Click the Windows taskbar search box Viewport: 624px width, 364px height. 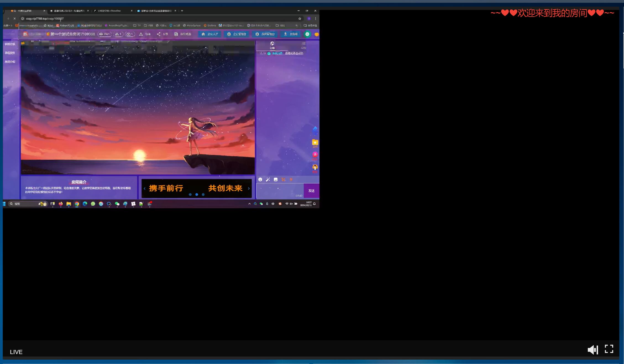click(x=28, y=204)
